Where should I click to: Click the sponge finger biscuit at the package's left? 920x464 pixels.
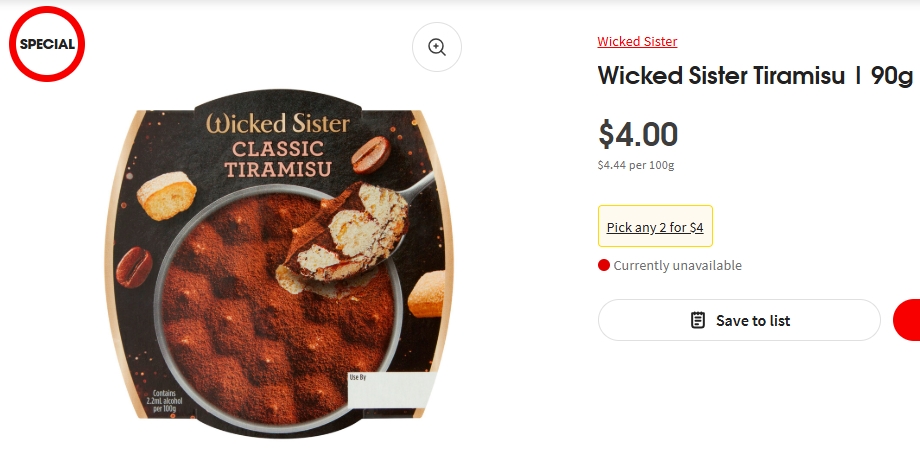click(166, 197)
